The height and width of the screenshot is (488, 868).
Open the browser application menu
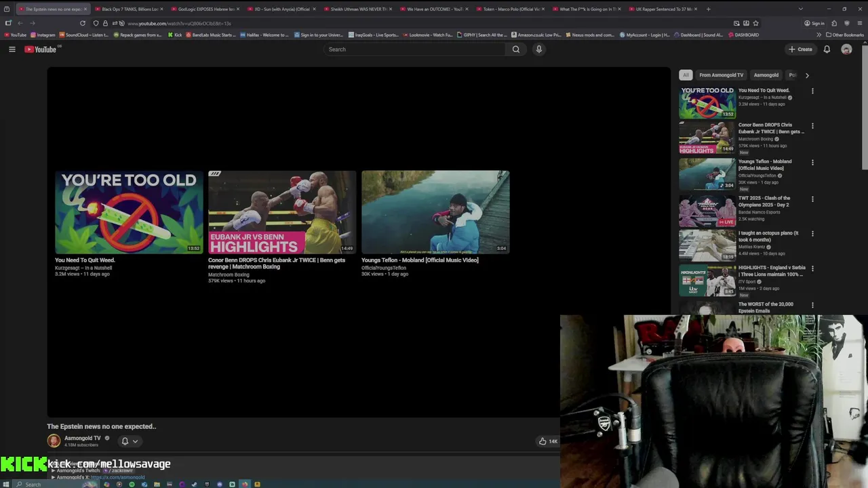(x=860, y=23)
